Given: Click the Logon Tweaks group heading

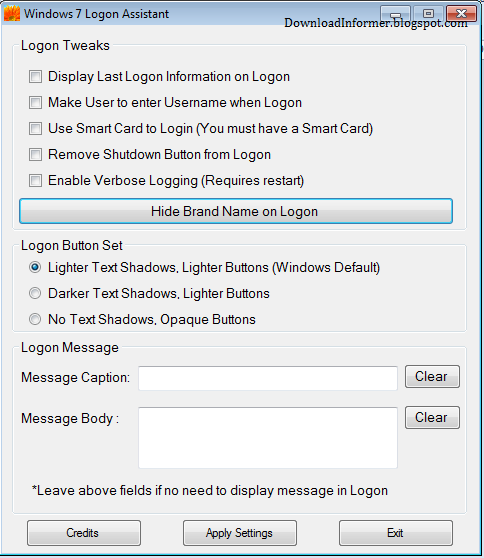Looking at the screenshot, I should pyautogui.click(x=65, y=46).
